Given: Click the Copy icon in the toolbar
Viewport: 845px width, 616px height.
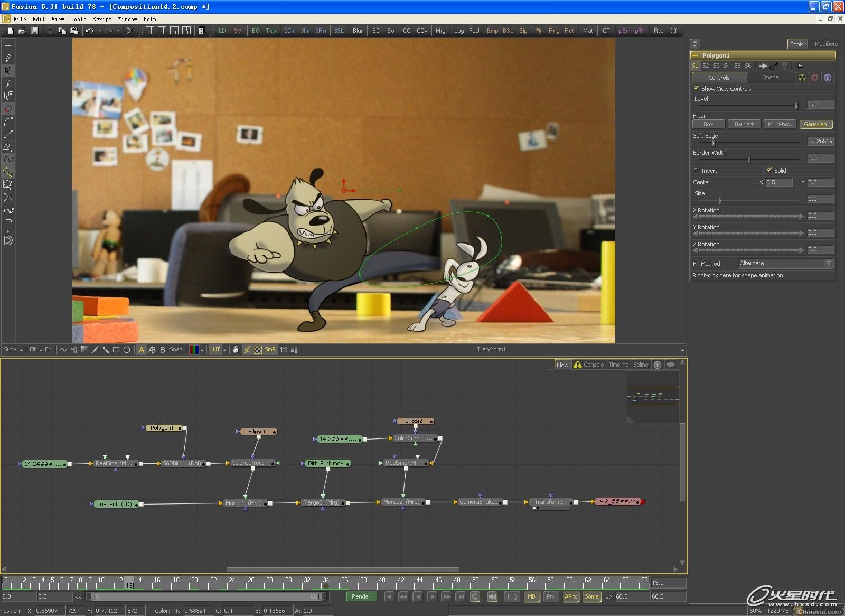Looking at the screenshot, I should coord(62,31).
